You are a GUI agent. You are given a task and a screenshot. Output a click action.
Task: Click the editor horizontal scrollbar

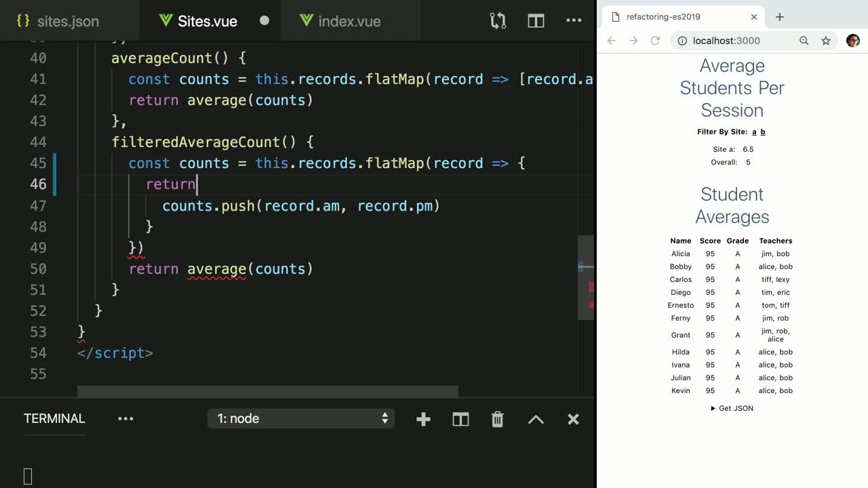pos(267,390)
